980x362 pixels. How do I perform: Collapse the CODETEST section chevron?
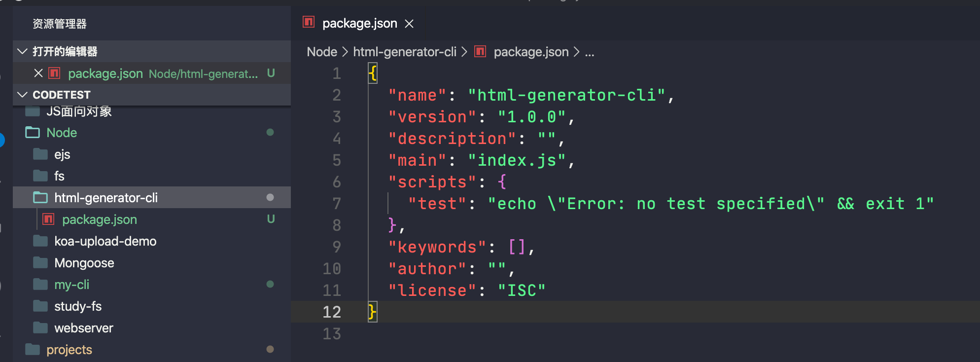[22, 95]
